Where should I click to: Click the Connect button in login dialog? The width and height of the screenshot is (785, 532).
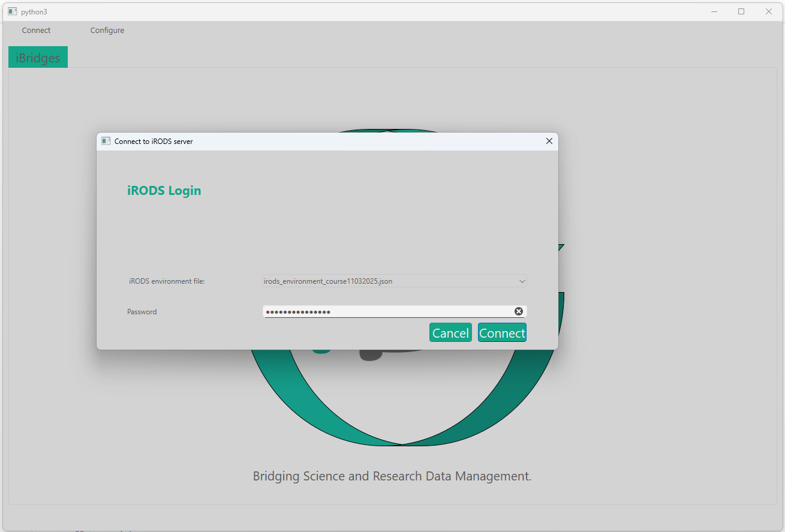pos(502,333)
